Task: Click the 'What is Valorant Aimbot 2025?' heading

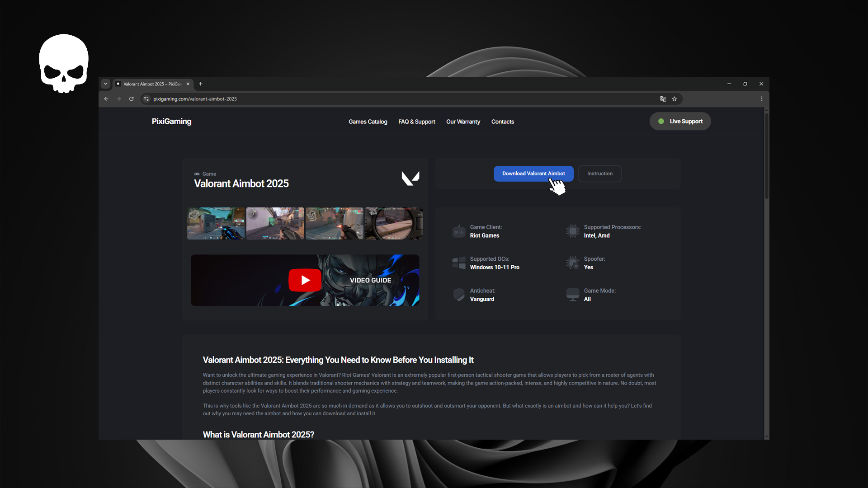Action: coord(259,435)
